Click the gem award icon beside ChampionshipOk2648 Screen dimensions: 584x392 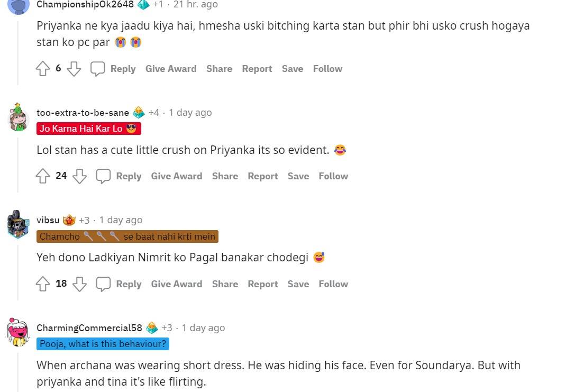[142, 4]
